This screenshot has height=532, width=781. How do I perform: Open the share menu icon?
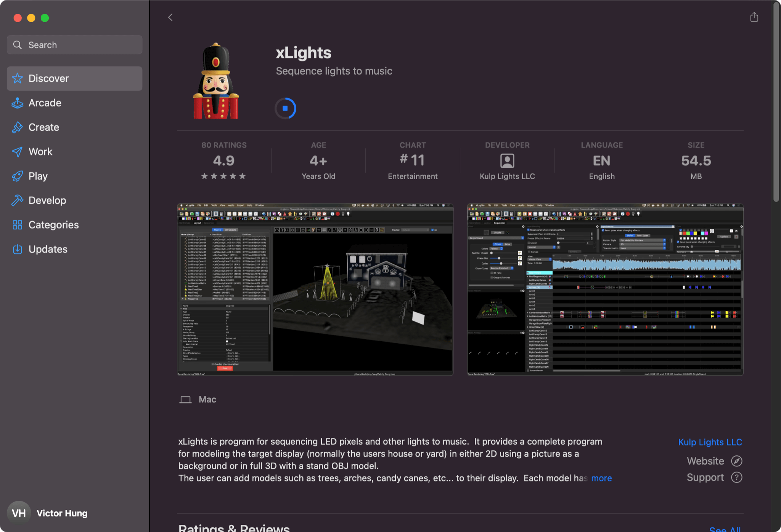pyautogui.click(x=754, y=17)
